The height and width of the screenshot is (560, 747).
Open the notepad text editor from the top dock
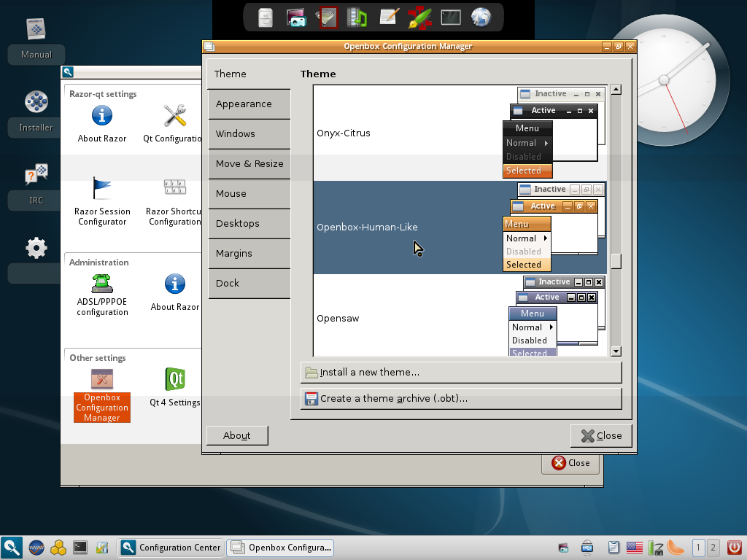point(389,17)
